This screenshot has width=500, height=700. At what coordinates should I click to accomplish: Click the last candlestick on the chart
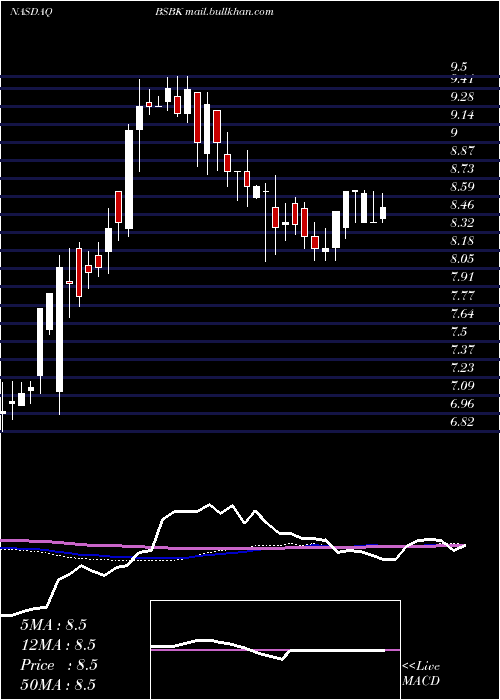pos(383,208)
